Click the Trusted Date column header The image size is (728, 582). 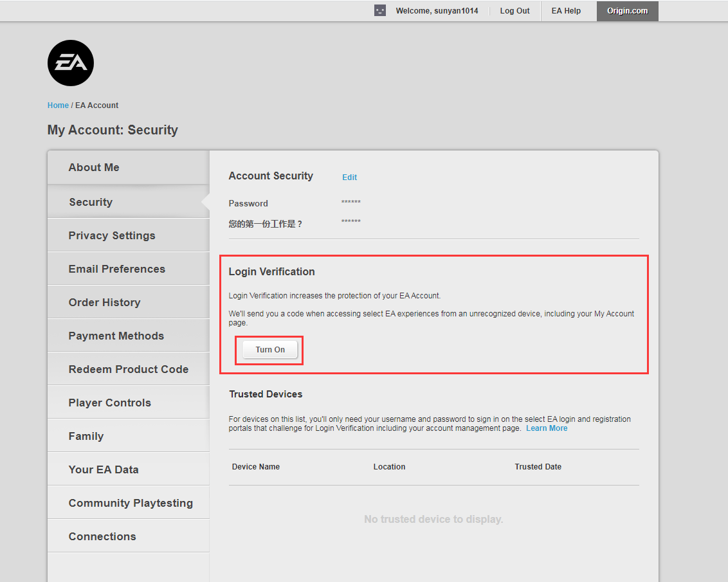coord(538,466)
